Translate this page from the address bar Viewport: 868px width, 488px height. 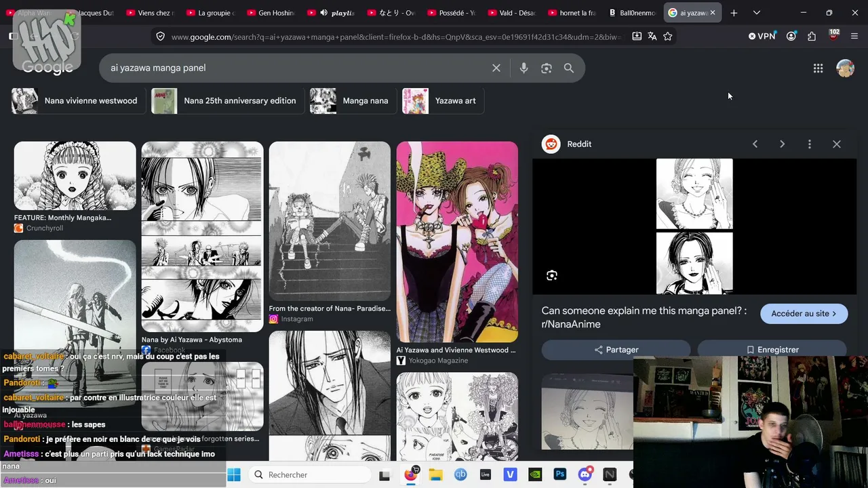pos(652,36)
